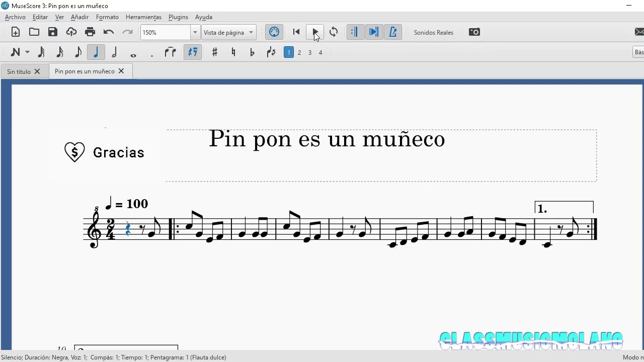Select eighth note duration
Image resolution: width=644 pixels, height=362 pixels.
78,52
